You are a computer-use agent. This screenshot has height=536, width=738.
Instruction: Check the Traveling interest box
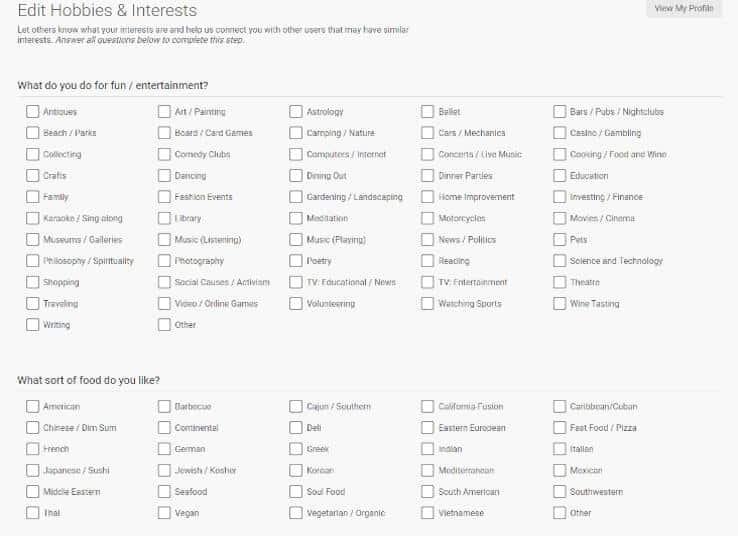pos(32,304)
